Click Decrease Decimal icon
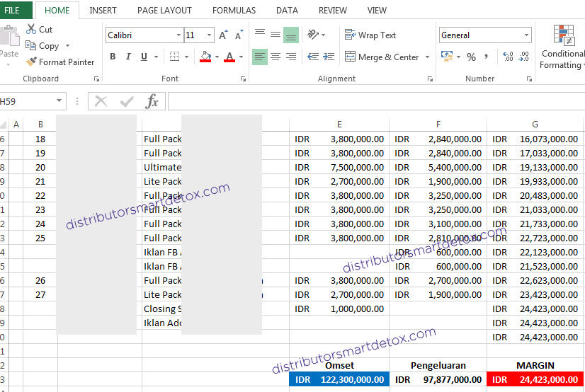This screenshot has width=585, height=392. tap(524, 57)
